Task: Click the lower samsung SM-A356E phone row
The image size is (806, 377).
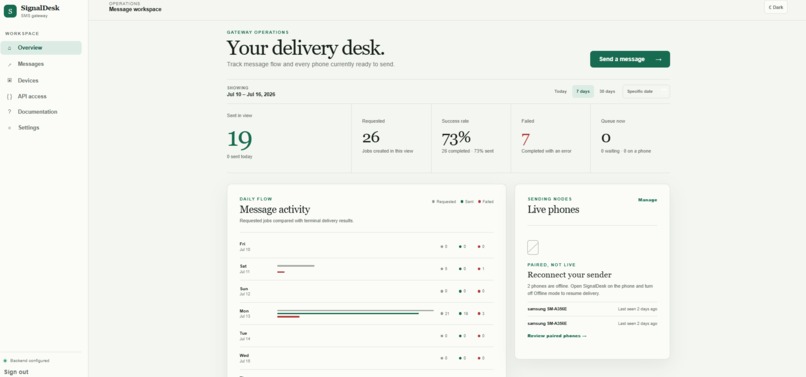Action: point(592,324)
